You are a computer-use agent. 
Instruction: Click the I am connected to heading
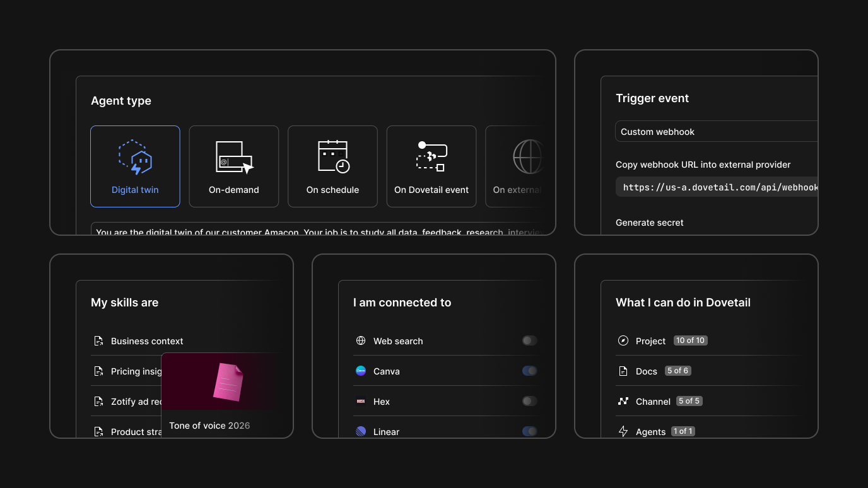pos(402,303)
